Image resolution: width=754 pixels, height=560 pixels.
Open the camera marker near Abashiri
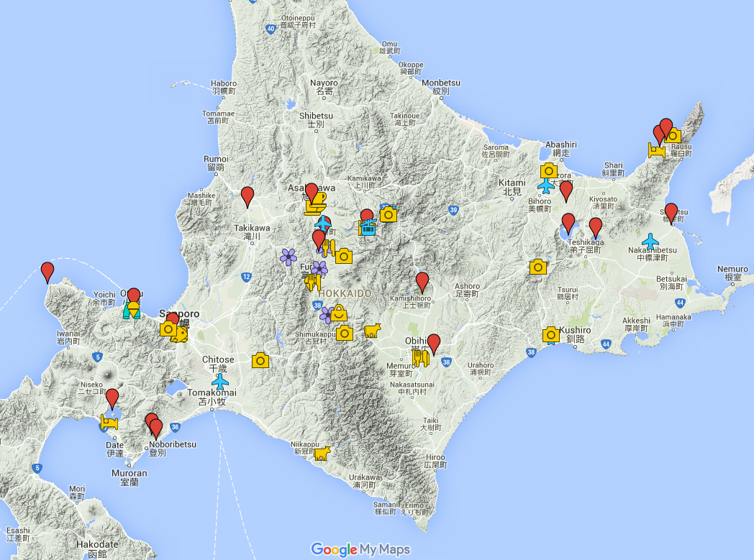[x=549, y=170]
